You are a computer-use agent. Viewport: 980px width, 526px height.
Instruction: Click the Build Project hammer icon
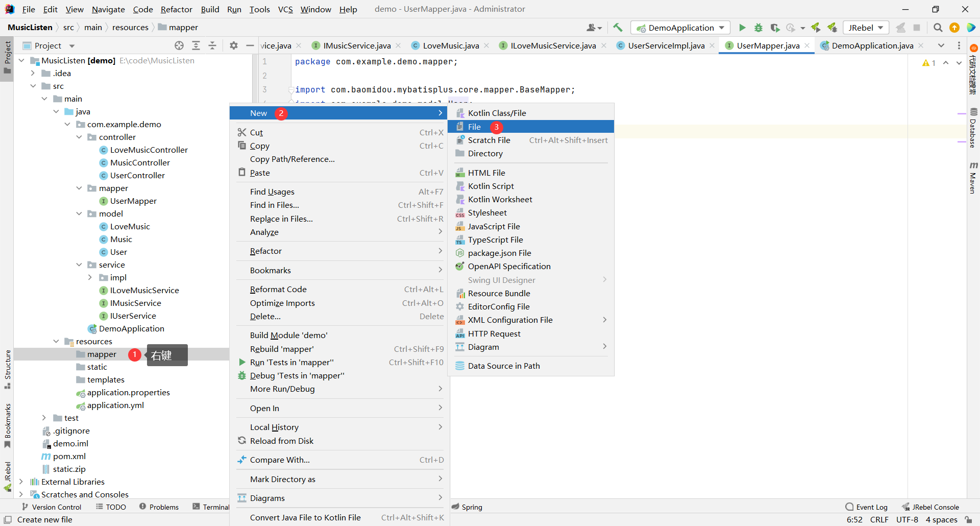(618, 28)
